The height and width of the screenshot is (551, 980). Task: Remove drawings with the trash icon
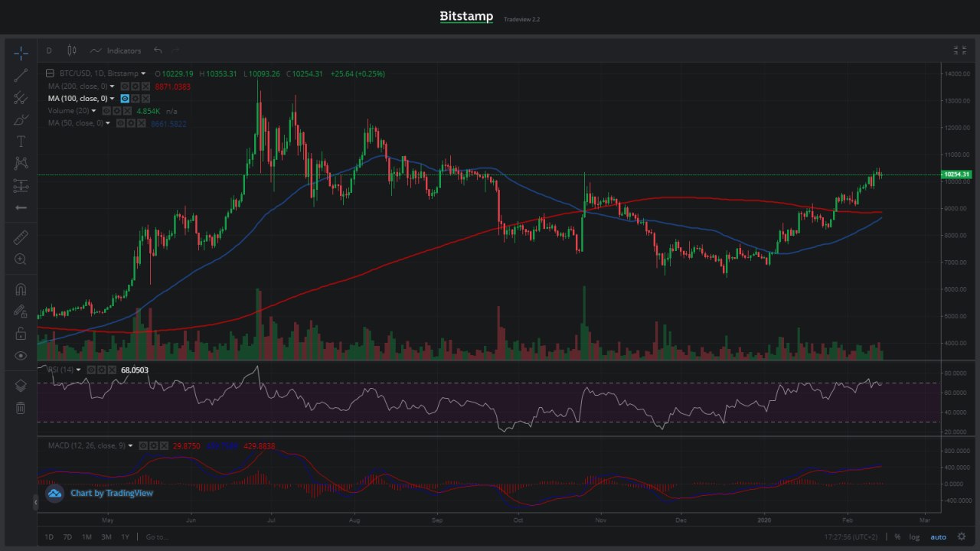pos(21,408)
